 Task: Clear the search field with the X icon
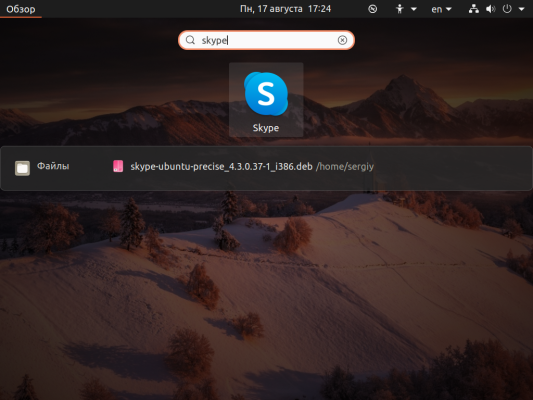pyautogui.click(x=342, y=40)
